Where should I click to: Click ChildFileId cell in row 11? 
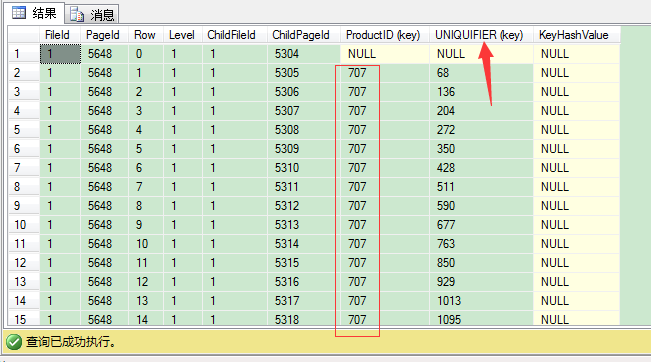(x=235, y=244)
